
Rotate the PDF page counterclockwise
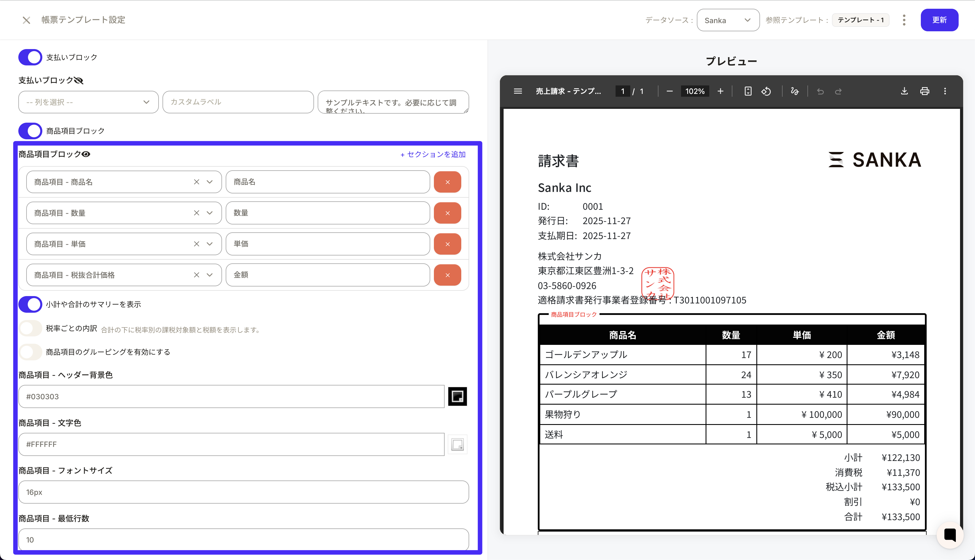tap(766, 91)
